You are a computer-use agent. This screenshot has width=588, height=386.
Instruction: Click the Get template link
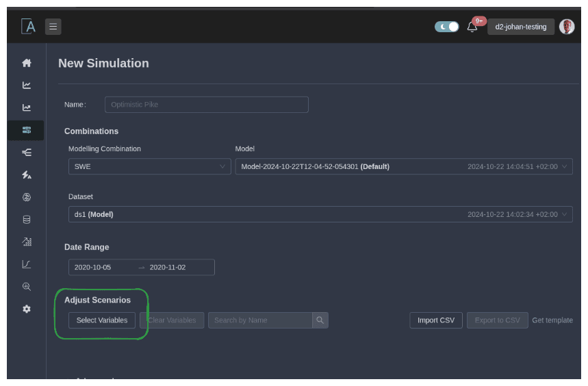pyautogui.click(x=552, y=320)
